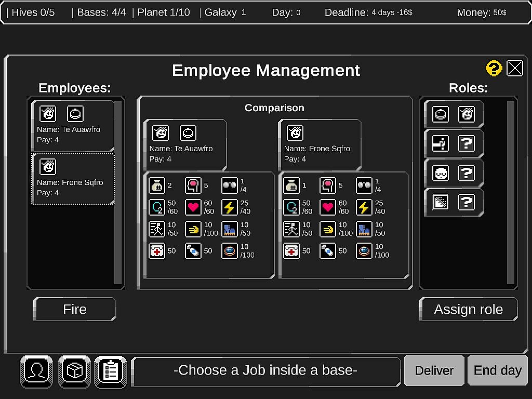Screen dimensions: 532x399
Task: Click Te Auawfro's oxygen O2 stat icon
Action: 157,207
